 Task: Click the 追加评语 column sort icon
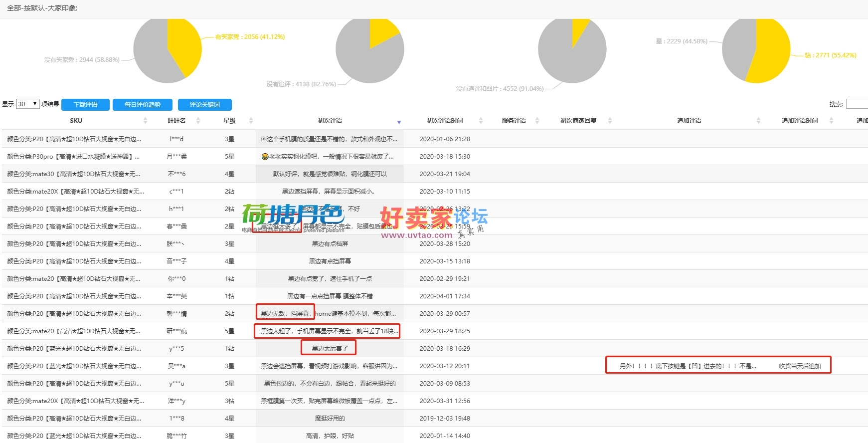(758, 121)
